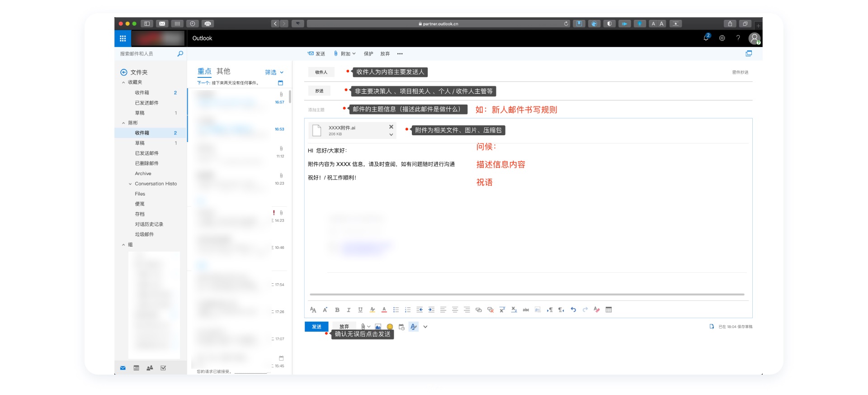Insert a hyperlink
868x395 pixels.
[x=478, y=310]
